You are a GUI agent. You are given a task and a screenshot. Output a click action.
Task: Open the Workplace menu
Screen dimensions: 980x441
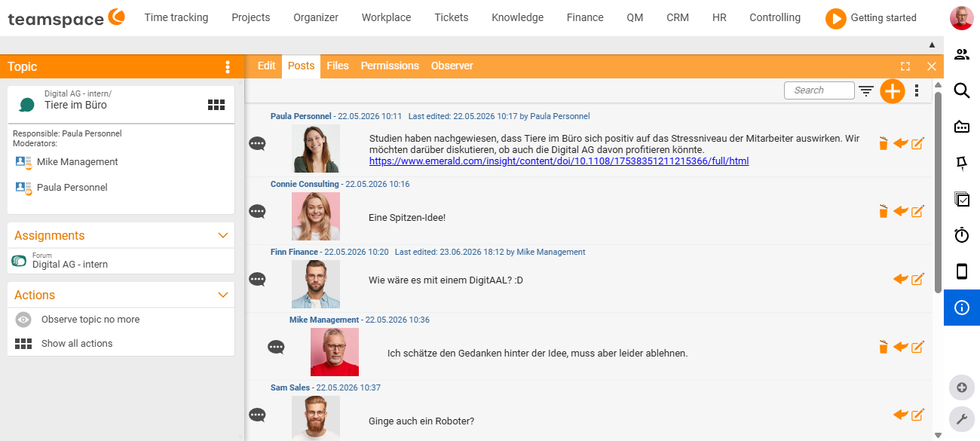[386, 17]
